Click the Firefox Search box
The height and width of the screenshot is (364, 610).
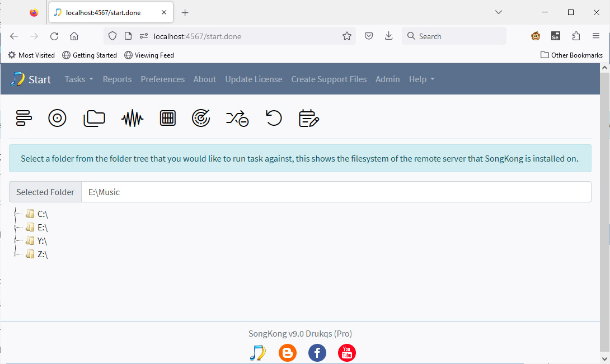click(454, 36)
